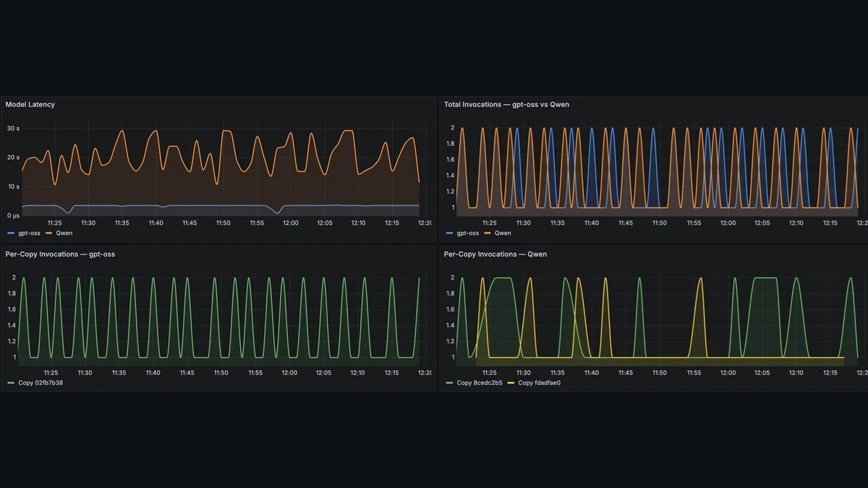This screenshot has width=868, height=488.
Task: Open the Per-Copy Invocations gpt-oss panel title
Action: pos(60,254)
